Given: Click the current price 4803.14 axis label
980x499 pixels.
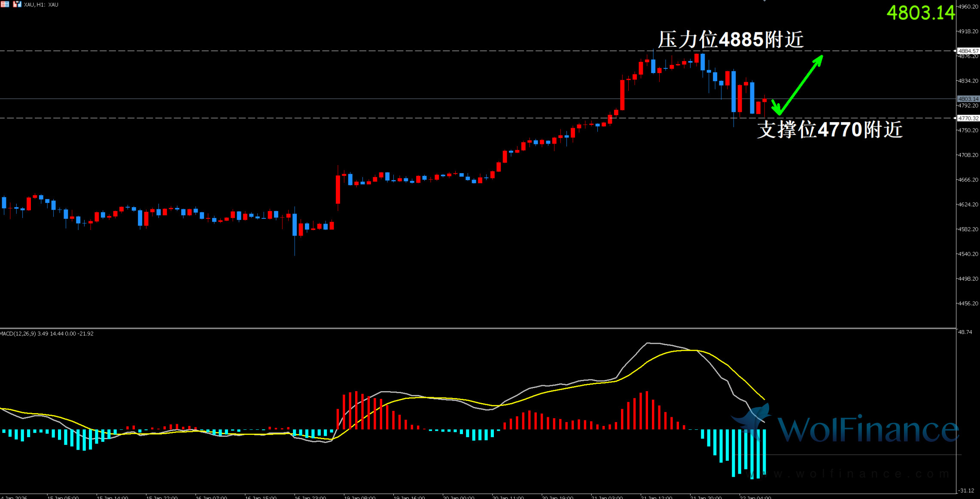Looking at the screenshot, I should coord(968,99).
